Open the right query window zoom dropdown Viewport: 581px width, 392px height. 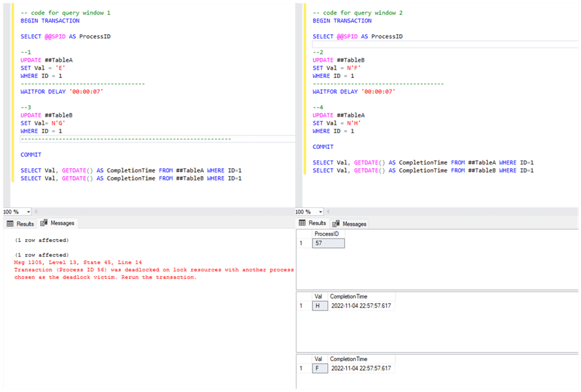pyautogui.click(x=320, y=211)
